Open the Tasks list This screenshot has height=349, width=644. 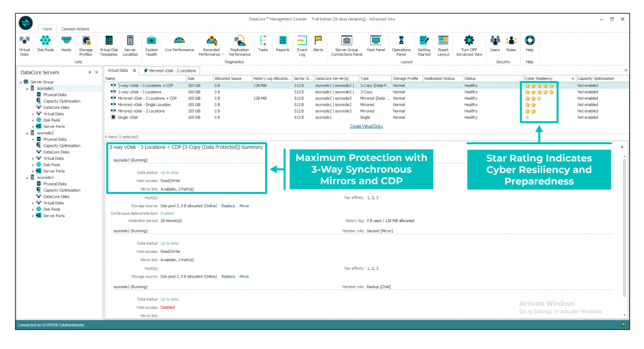tap(263, 44)
